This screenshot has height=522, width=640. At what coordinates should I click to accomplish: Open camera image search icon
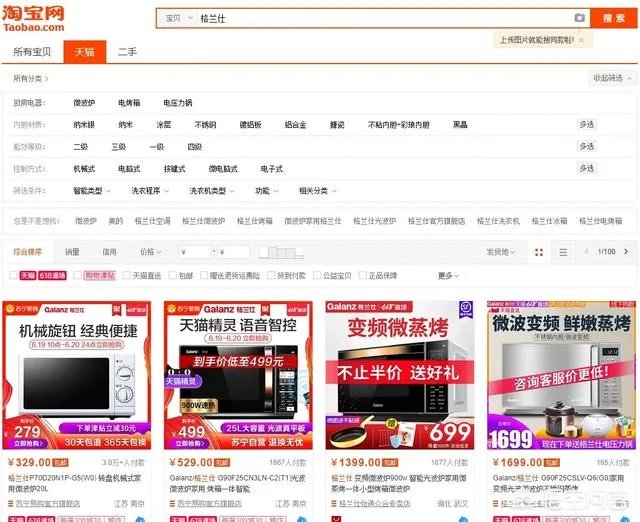click(x=579, y=18)
